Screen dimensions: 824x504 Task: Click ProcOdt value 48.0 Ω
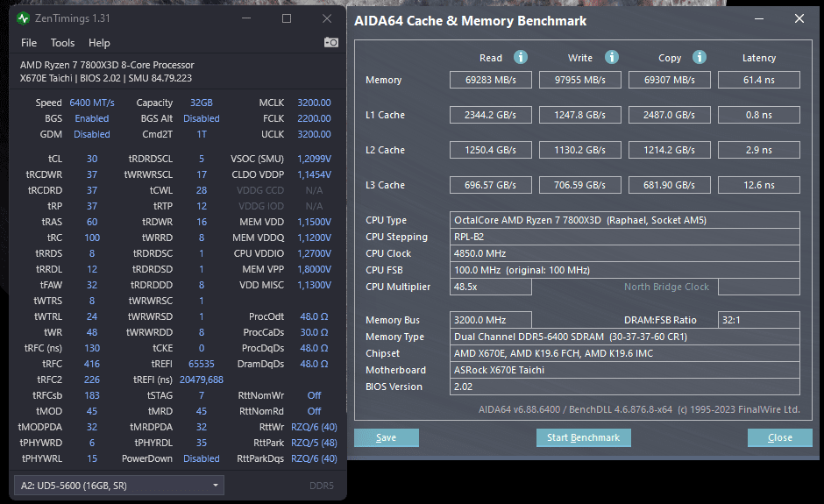314,316
